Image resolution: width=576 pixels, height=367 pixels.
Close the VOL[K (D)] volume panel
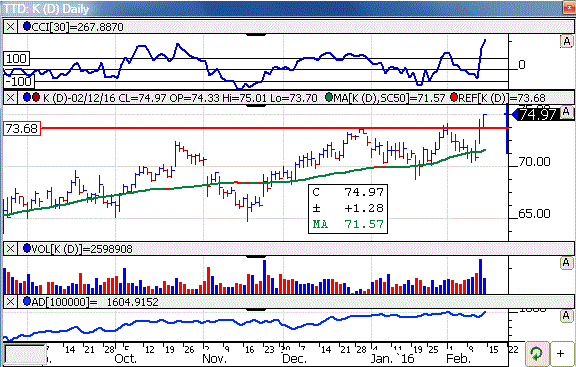tap(10, 249)
